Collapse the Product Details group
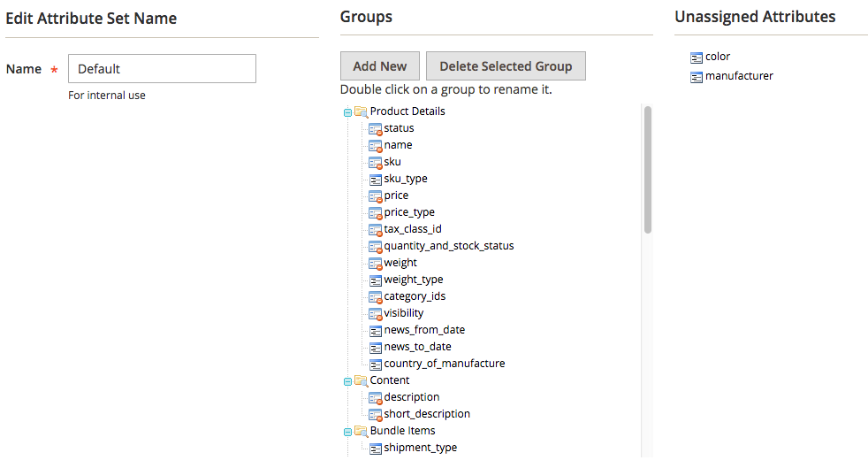Screen dimensions: 868x468 tap(347, 112)
